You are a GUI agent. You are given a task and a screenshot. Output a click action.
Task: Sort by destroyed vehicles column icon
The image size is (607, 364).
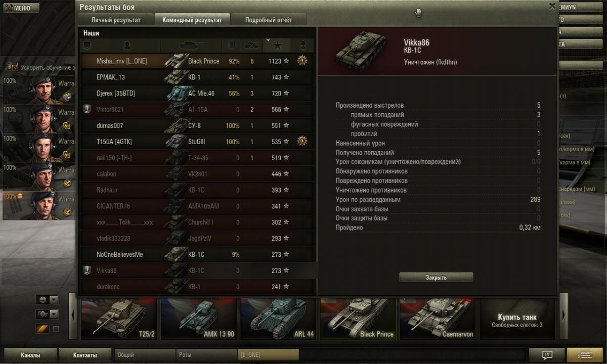point(252,45)
